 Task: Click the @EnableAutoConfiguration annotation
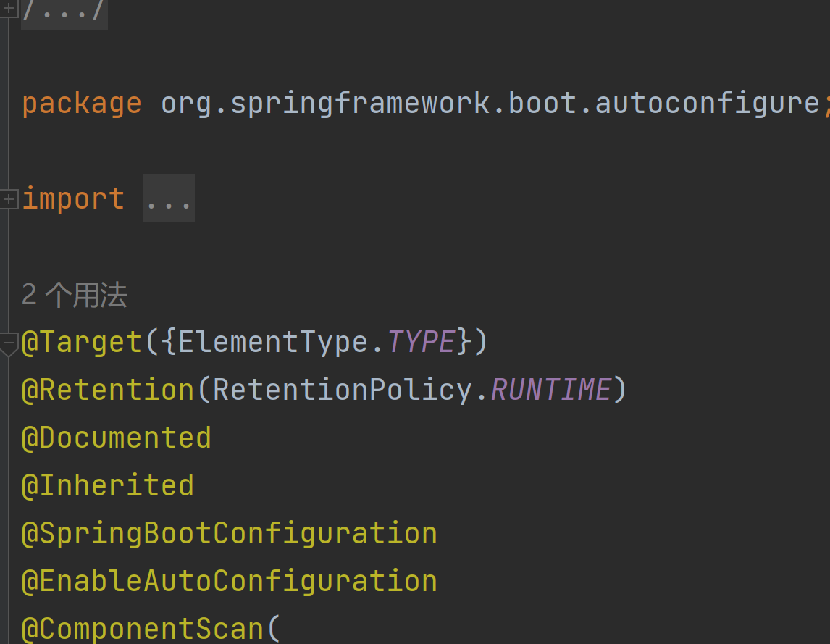(x=230, y=581)
